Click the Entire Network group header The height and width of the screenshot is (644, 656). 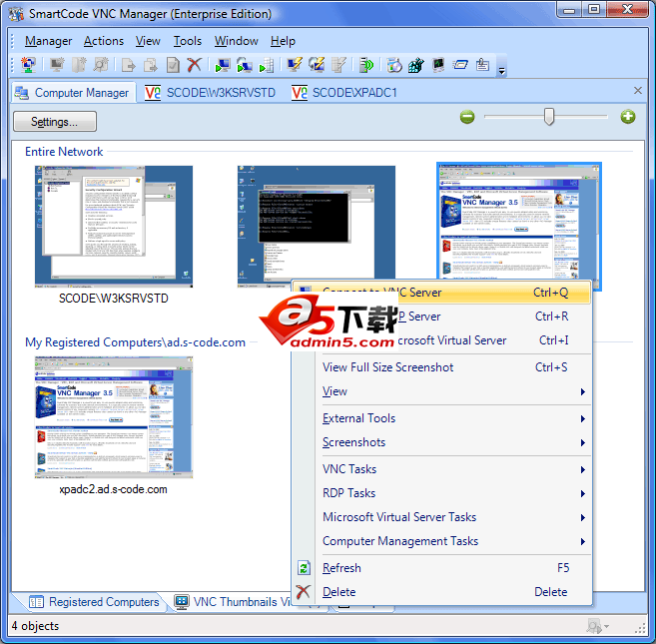(64, 152)
